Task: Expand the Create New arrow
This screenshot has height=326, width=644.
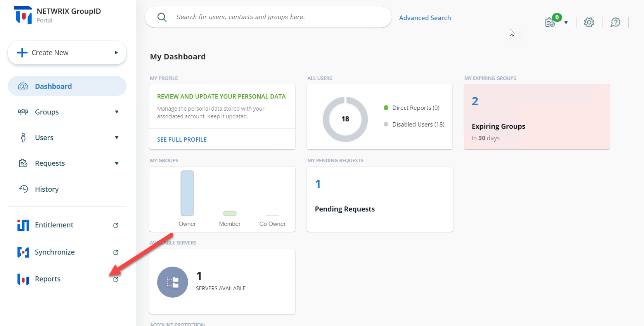Action: 116,52
